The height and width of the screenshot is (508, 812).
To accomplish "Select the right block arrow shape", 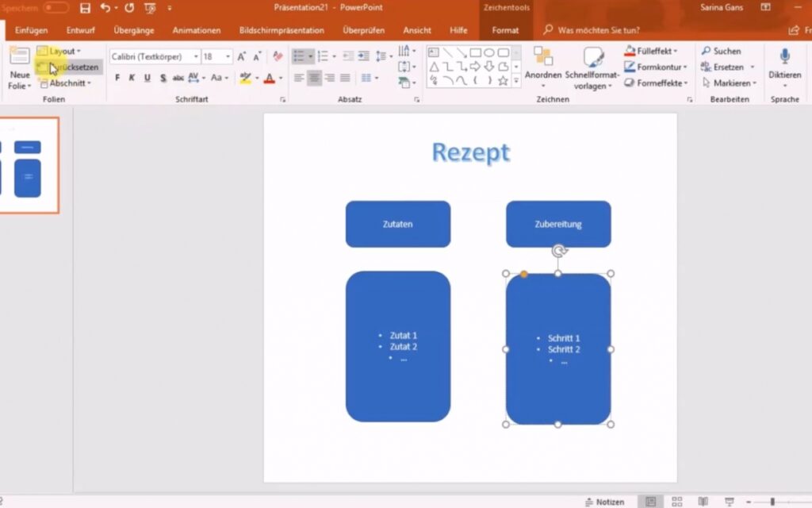I will (x=476, y=67).
